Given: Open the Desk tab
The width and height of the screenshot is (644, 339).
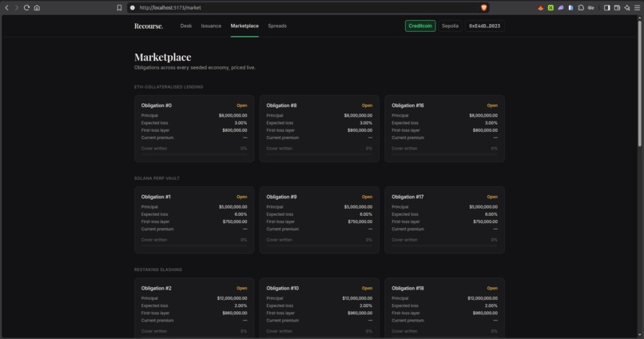Looking at the screenshot, I should coord(186,26).
